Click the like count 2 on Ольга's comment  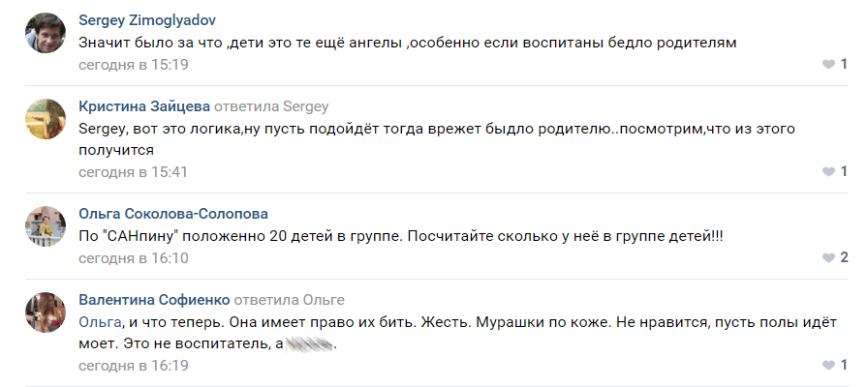[844, 257]
